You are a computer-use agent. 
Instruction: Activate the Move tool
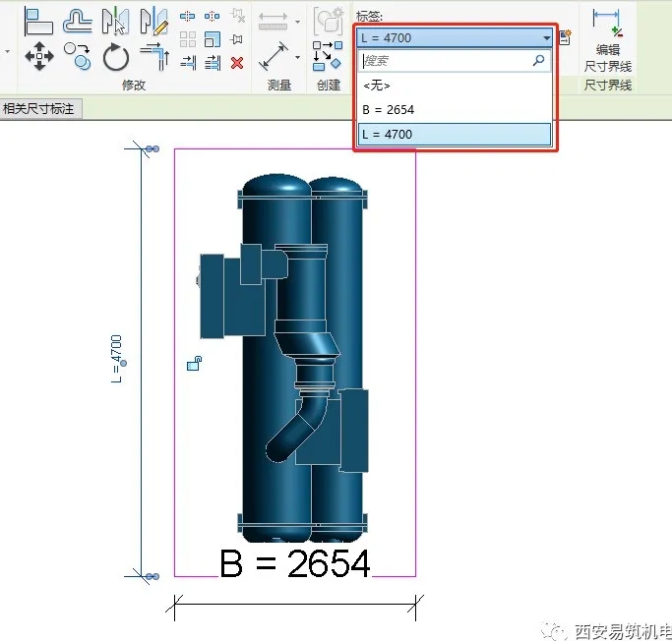39,56
